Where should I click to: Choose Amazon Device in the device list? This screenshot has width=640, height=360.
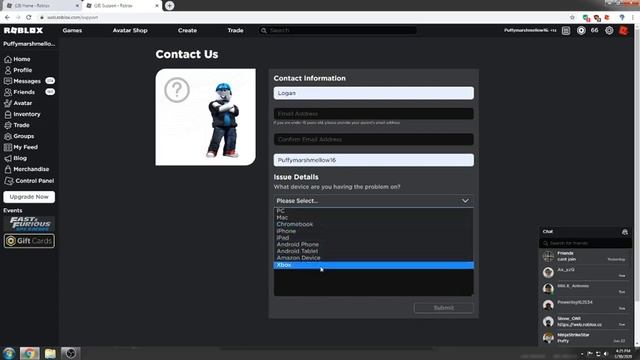coord(373,258)
